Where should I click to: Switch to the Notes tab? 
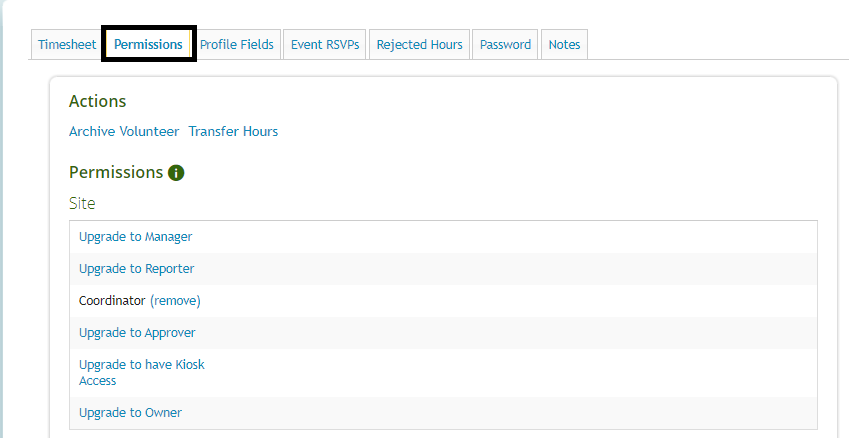click(x=564, y=45)
